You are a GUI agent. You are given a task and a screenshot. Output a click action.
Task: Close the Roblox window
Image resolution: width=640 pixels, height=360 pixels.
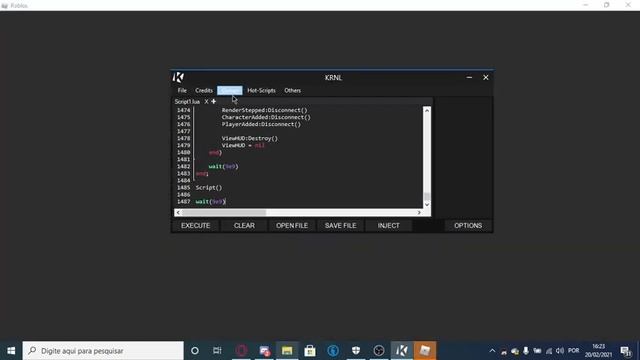(628, 5)
